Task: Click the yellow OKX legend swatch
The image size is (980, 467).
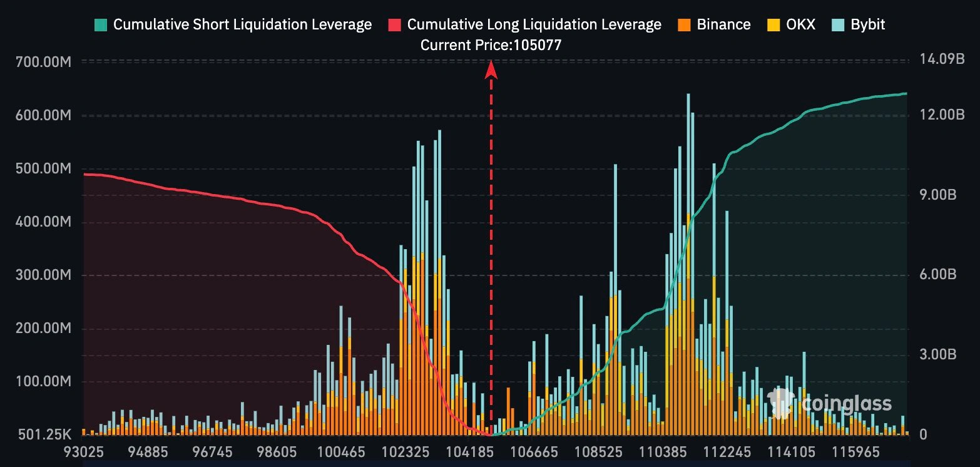Action: 773,25
